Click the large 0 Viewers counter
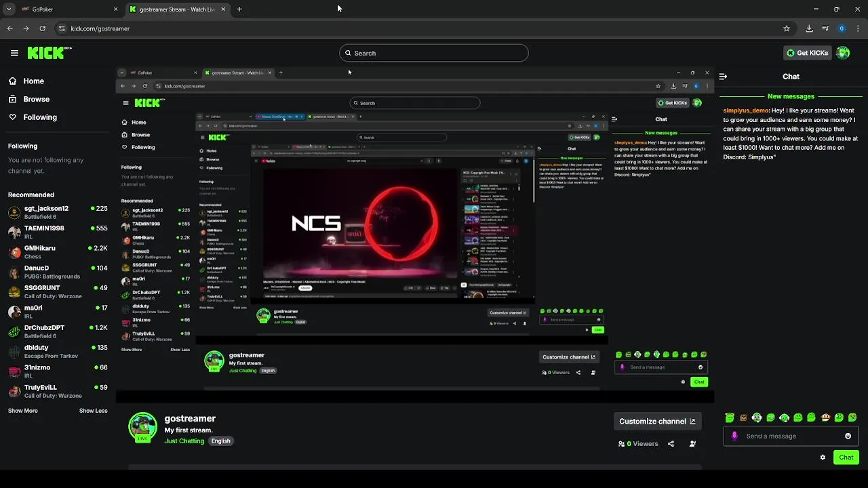This screenshot has height=488, width=868. [x=638, y=444]
